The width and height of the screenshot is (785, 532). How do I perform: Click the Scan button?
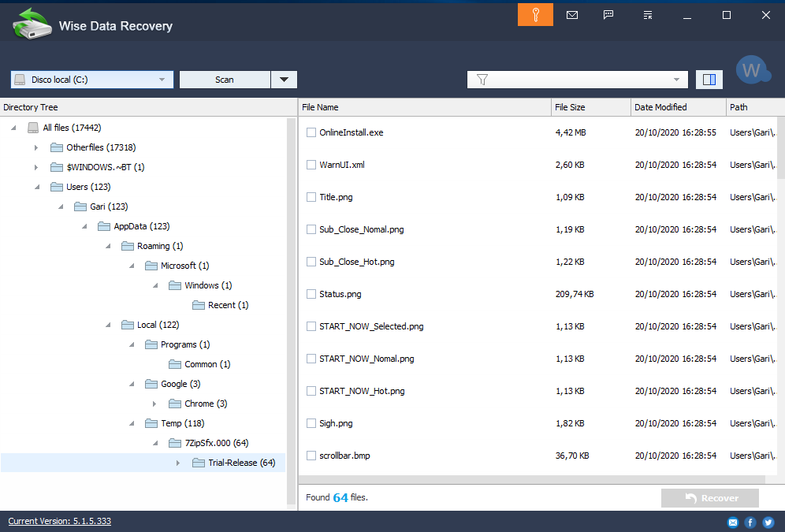225,80
